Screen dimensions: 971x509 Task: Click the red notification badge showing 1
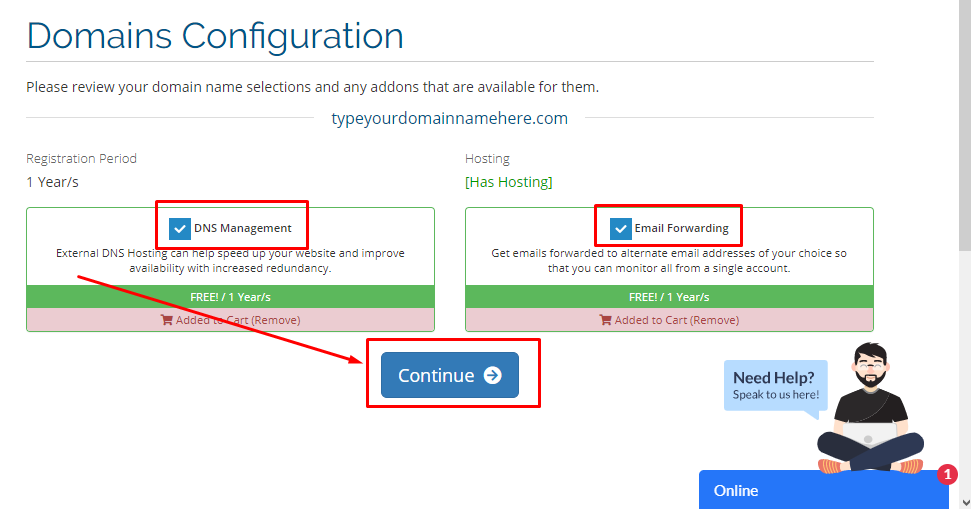pyautogui.click(x=947, y=475)
